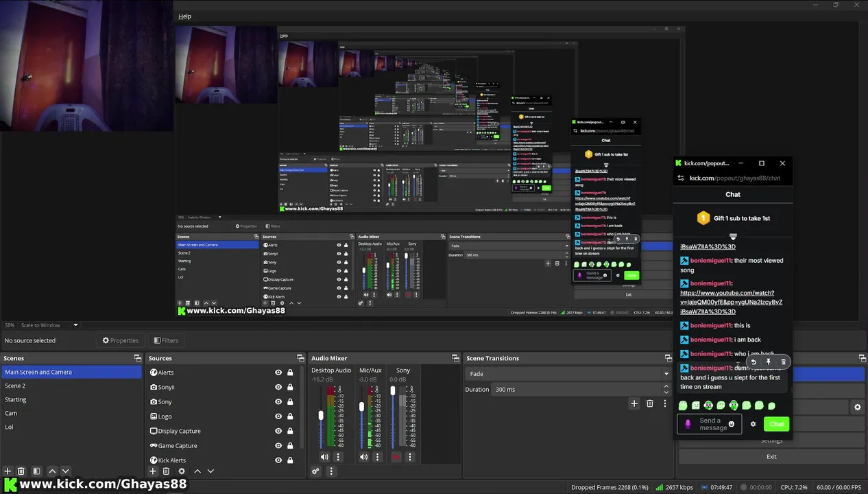Adjust the Sony volume slider
This screenshot has height=494, width=868.
(x=393, y=391)
